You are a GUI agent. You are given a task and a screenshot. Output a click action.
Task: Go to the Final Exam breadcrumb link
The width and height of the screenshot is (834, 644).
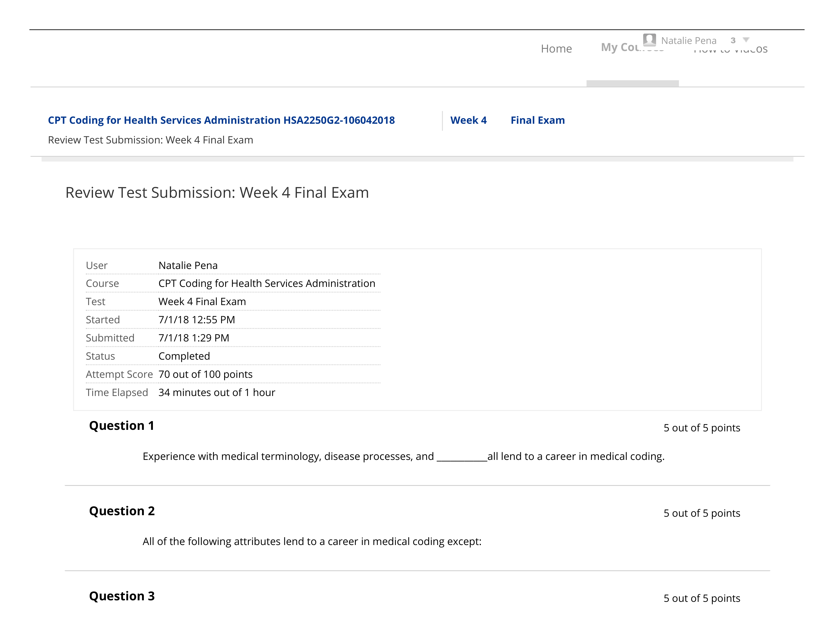[x=537, y=120]
